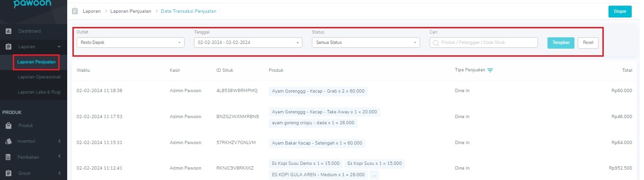Screen dimensions: 644x180
Task: Click the Es Kopi Susu x 1 tag
Action: (x=375, y=163)
